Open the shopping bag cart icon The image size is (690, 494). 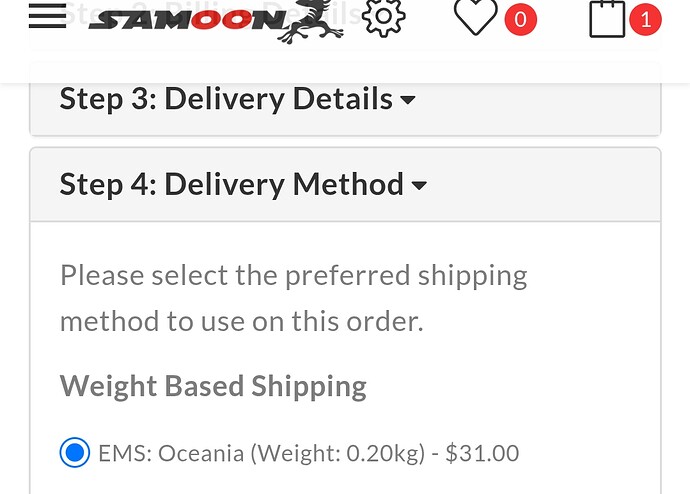607,19
